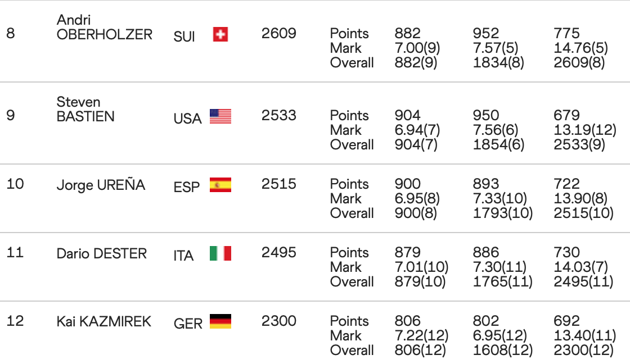Click Dario DESTER's name
This screenshot has height=364, width=630.
tap(101, 253)
